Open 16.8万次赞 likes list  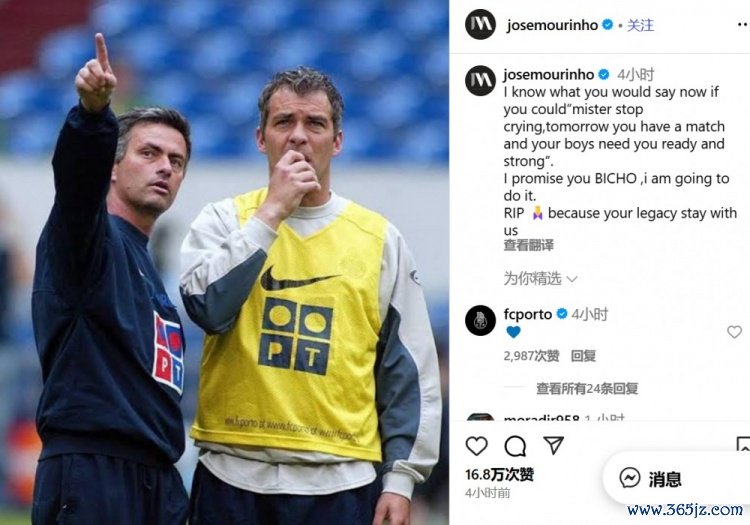coord(499,474)
